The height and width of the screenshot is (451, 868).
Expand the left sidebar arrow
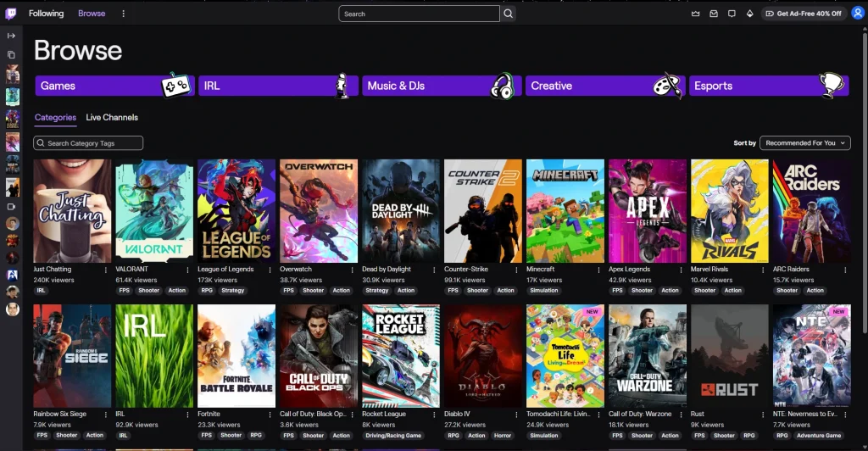(11, 36)
